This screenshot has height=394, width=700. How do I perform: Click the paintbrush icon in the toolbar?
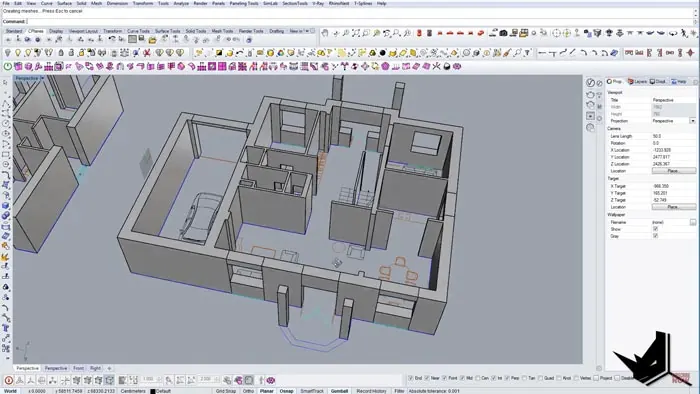[507, 53]
